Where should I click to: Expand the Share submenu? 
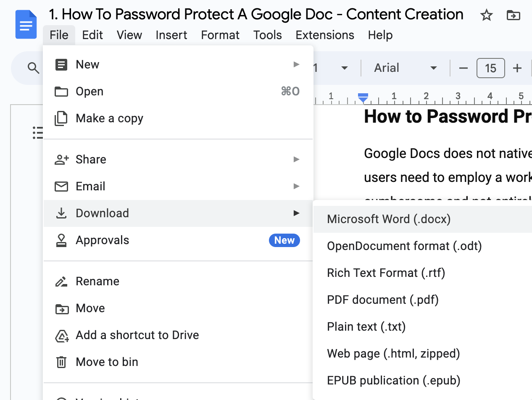point(178,159)
